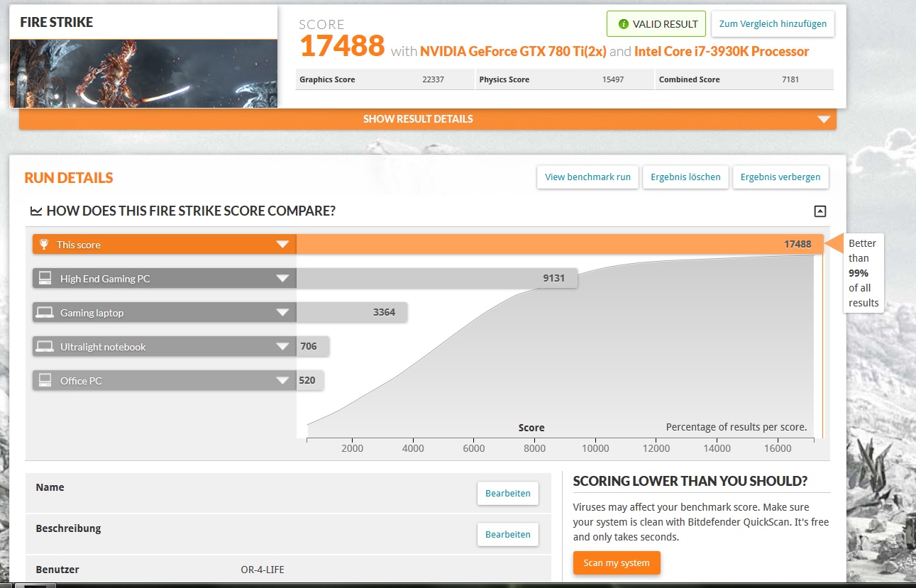Open the NVIDIA GeForce GTX 780 Ti(2x) link

tap(513, 51)
